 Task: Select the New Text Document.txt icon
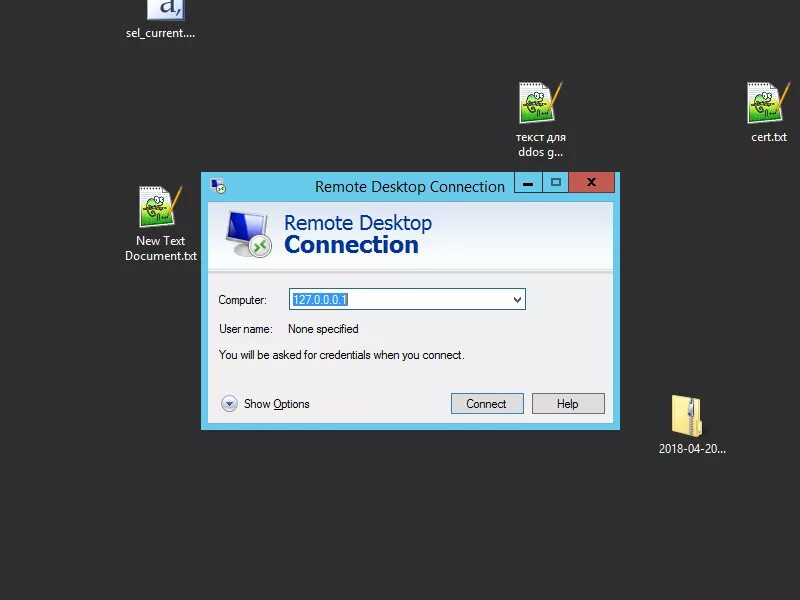tap(160, 207)
